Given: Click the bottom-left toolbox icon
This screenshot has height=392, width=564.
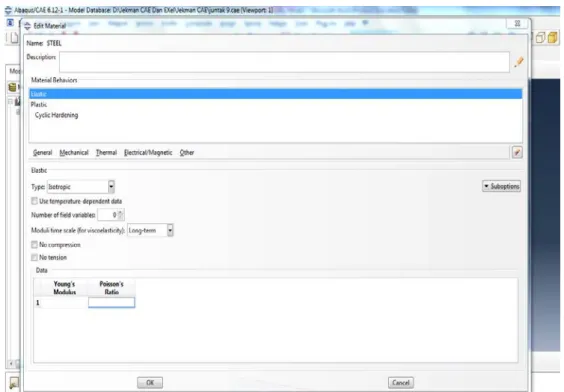Looking at the screenshot, I should pos(14,383).
